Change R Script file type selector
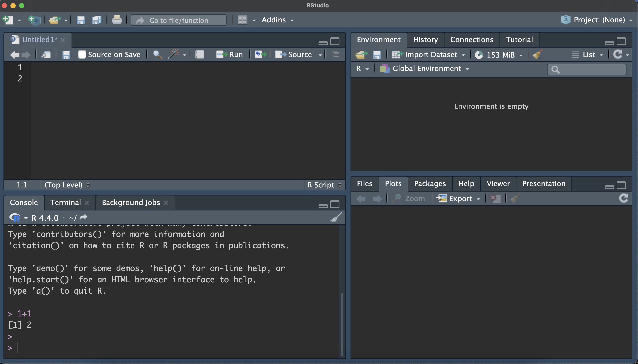 tap(324, 185)
